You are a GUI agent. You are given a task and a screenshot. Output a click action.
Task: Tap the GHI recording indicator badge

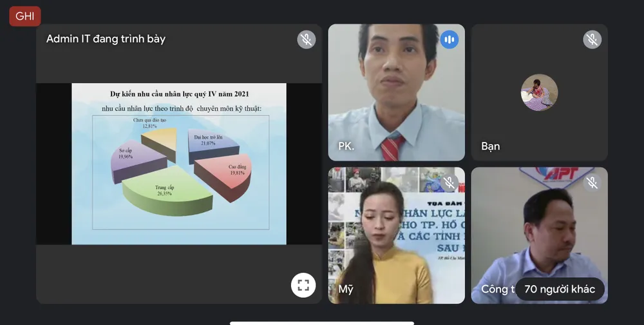click(25, 16)
